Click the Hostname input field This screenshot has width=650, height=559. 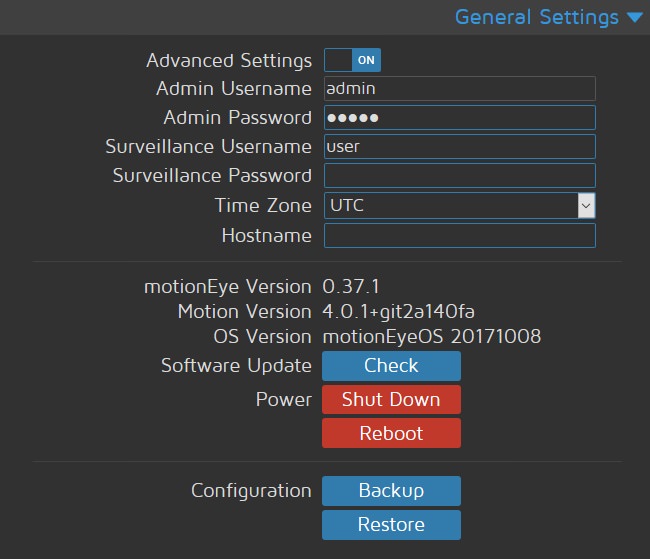tap(459, 235)
